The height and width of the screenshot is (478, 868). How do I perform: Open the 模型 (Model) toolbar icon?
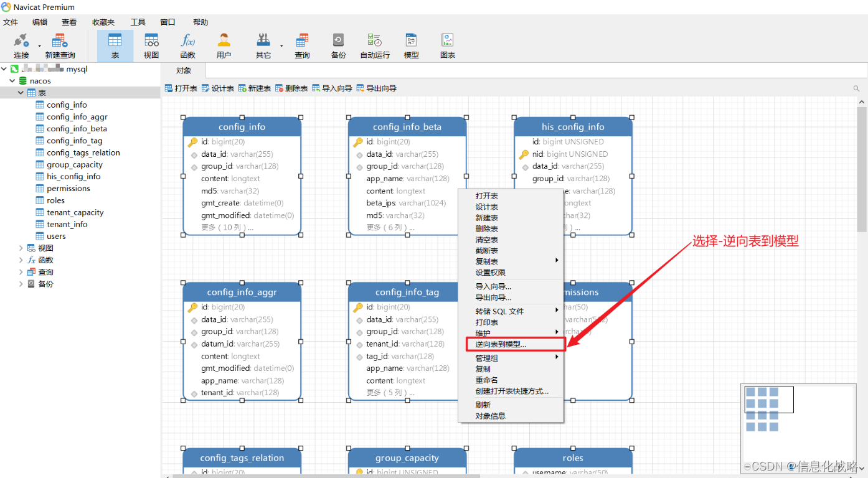[x=411, y=46]
